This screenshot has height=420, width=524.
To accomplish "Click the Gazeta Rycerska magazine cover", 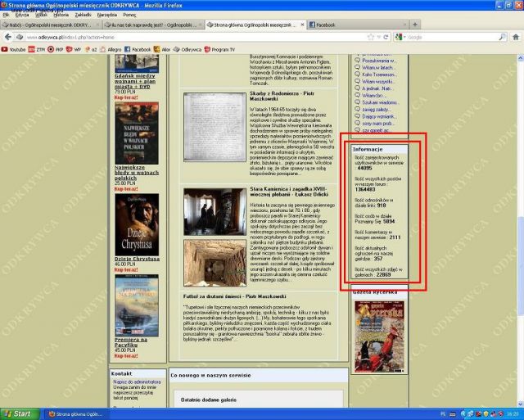I will tap(379, 336).
